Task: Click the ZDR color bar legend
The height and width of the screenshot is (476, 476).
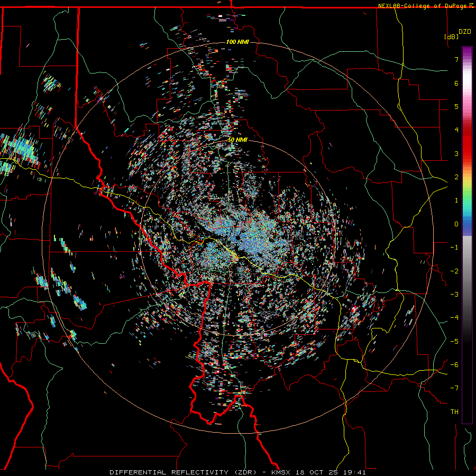Action: 467,235
